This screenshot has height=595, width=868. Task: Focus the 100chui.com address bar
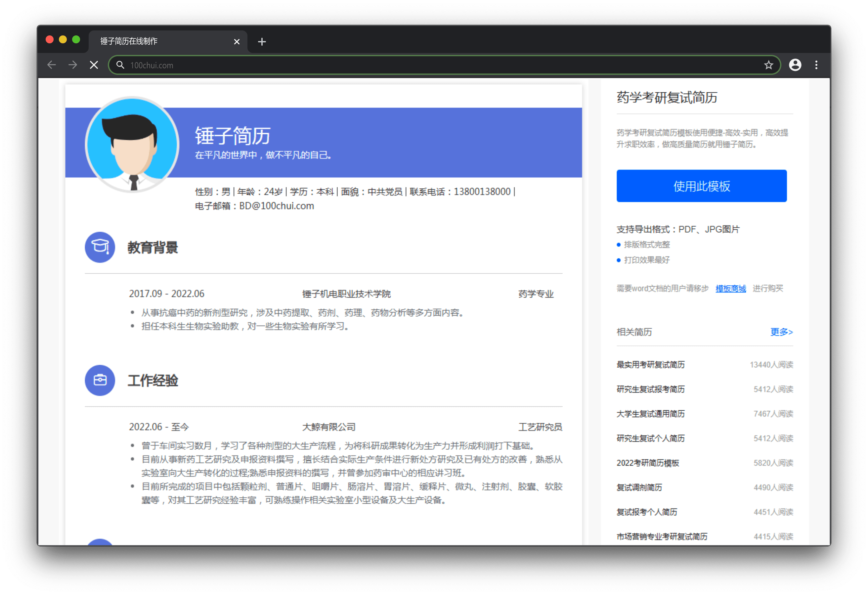(445, 65)
